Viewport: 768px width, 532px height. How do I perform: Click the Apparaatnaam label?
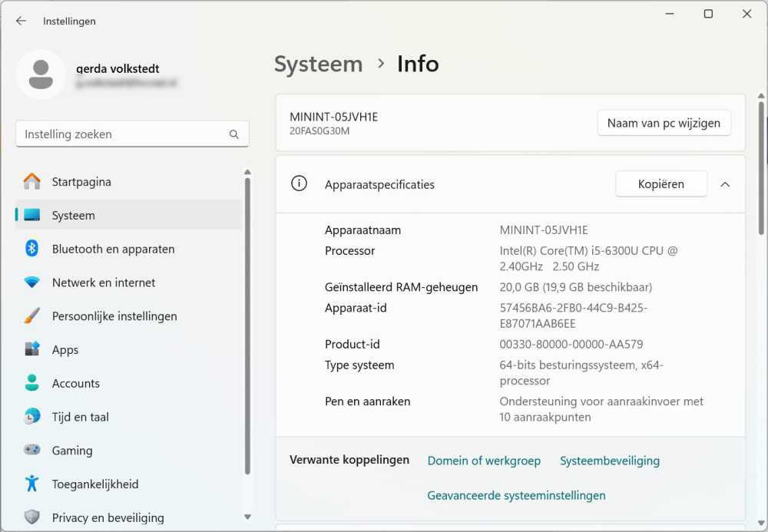[362, 230]
